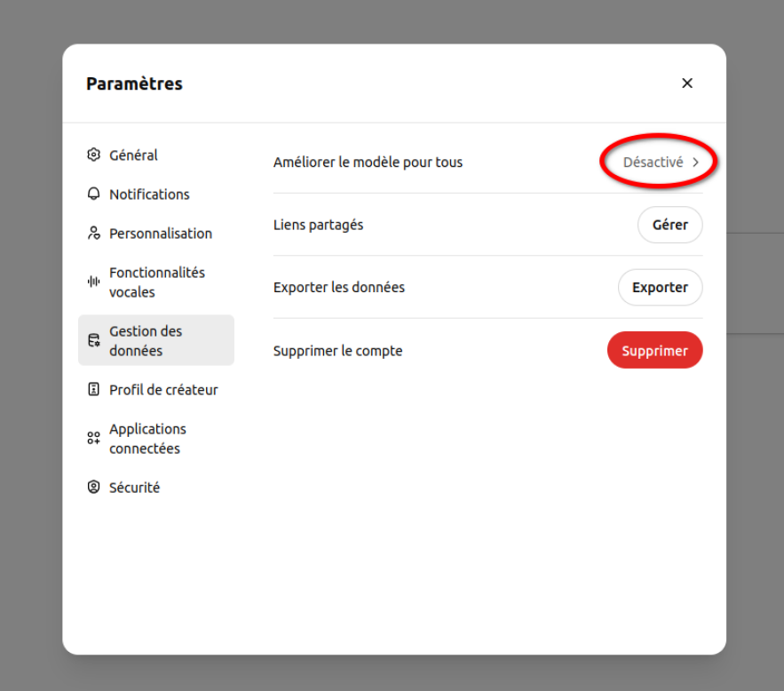Click the Profil de créateur badge icon
Viewport: 784px width, 691px height.
pyautogui.click(x=94, y=389)
